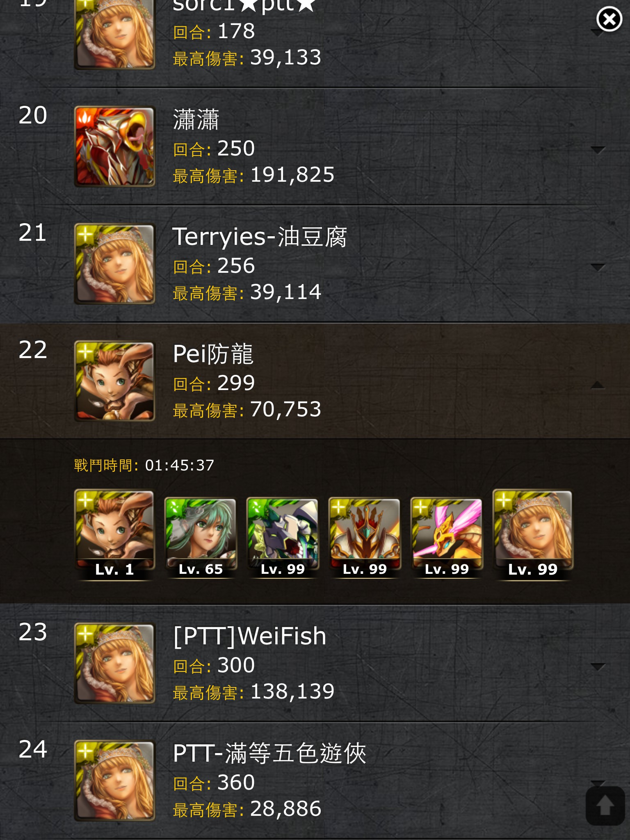This screenshot has width=630, height=840.
Task: Select the Lv. 99 pink-winged dragon card
Action: tap(447, 538)
